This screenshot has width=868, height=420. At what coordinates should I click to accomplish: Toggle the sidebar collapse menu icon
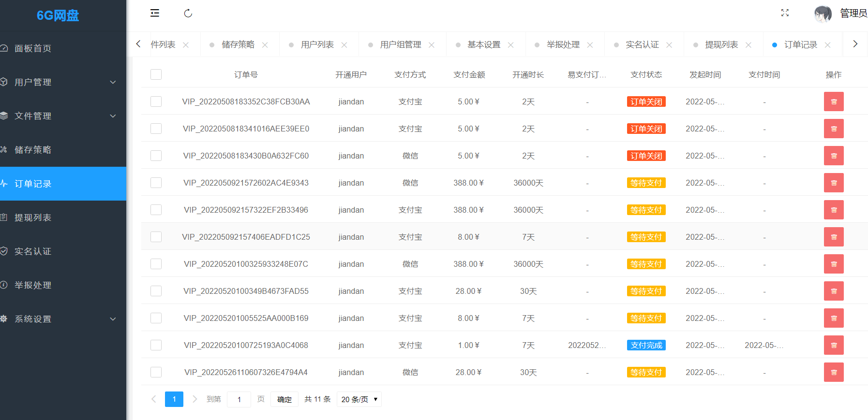(155, 13)
